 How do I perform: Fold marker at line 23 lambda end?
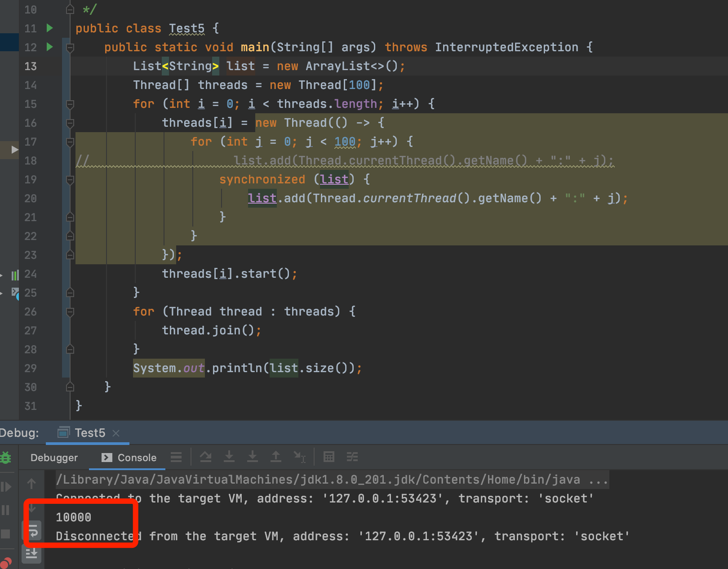tap(70, 255)
